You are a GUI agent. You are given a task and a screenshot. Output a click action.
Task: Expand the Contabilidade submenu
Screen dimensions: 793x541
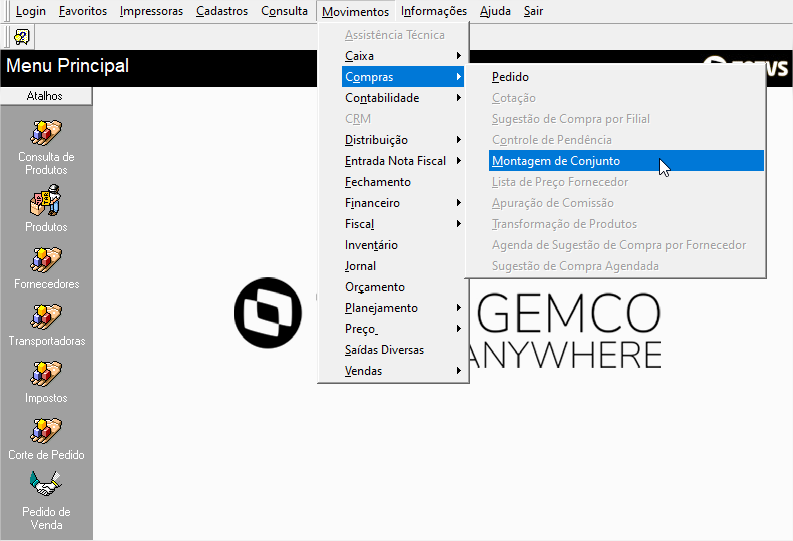(x=403, y=98)
